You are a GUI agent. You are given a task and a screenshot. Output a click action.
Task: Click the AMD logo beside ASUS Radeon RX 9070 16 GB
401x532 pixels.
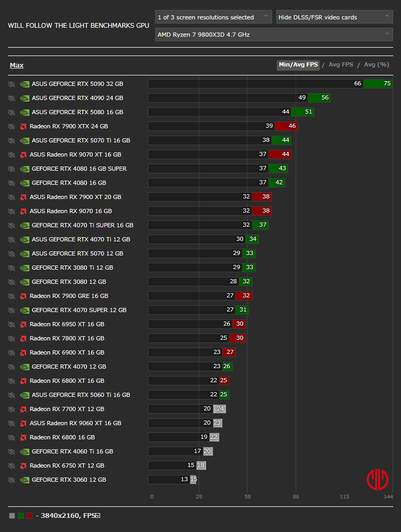tap(24, 212)
